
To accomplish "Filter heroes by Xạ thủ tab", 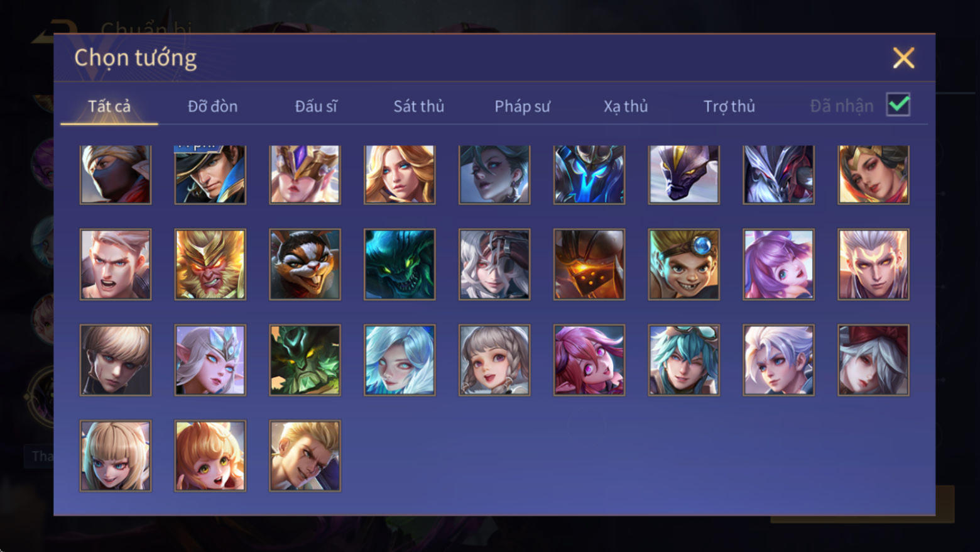I will click(x=626, y=106).
